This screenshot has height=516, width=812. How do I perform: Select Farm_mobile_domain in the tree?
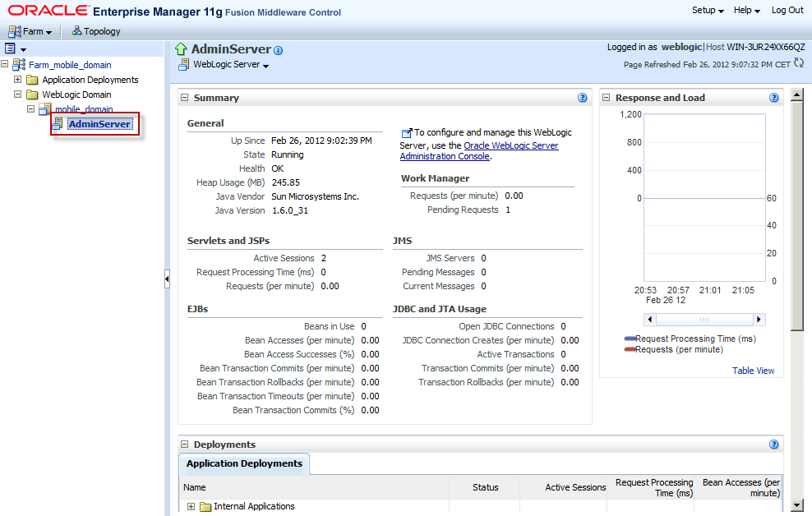(70, 65)
